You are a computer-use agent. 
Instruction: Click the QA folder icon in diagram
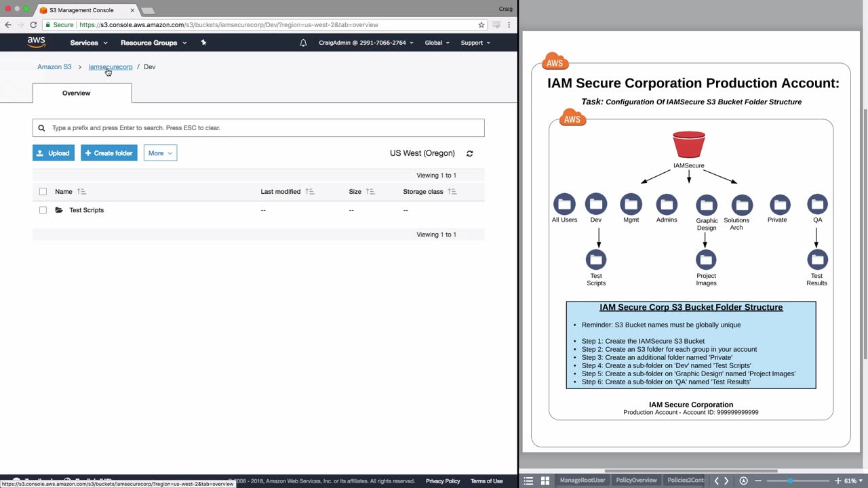point(817,204)
